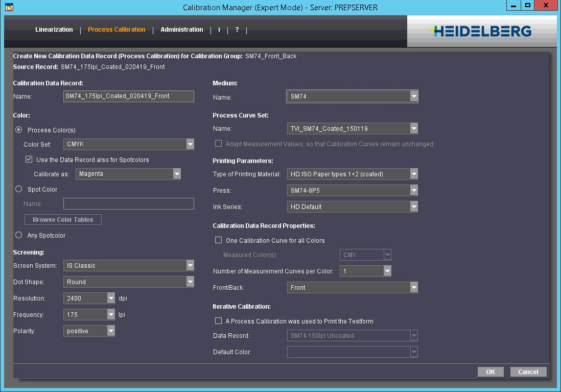Click the 'SM74_Front_Back' calibration group text

point(271,56)
